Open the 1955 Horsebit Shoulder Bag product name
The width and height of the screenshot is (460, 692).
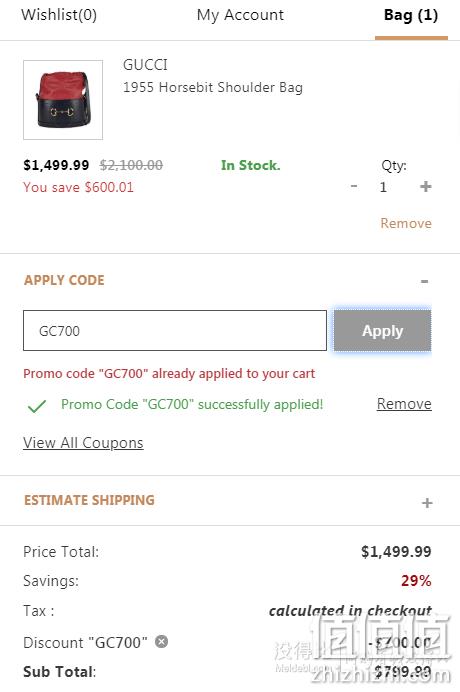pyautogui.click(x=213, y=87)
